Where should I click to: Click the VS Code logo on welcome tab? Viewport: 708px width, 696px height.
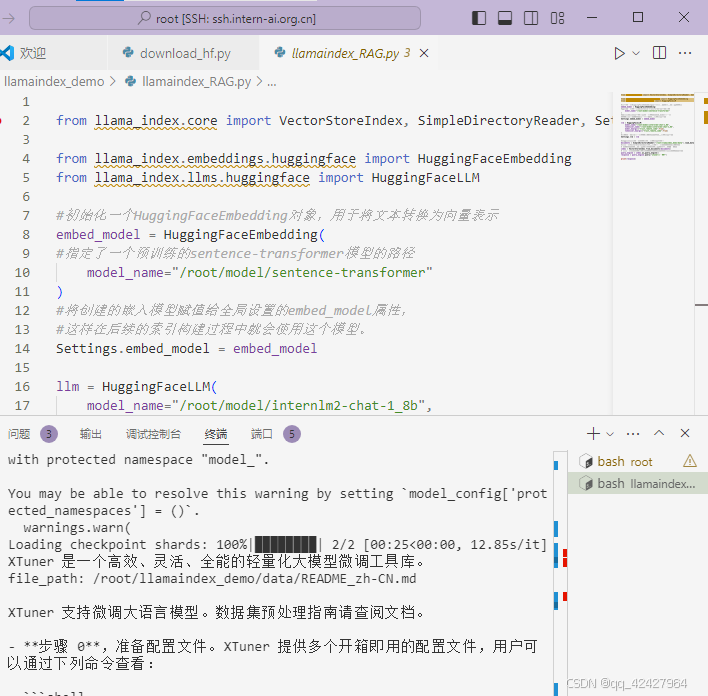click(7, 53)
